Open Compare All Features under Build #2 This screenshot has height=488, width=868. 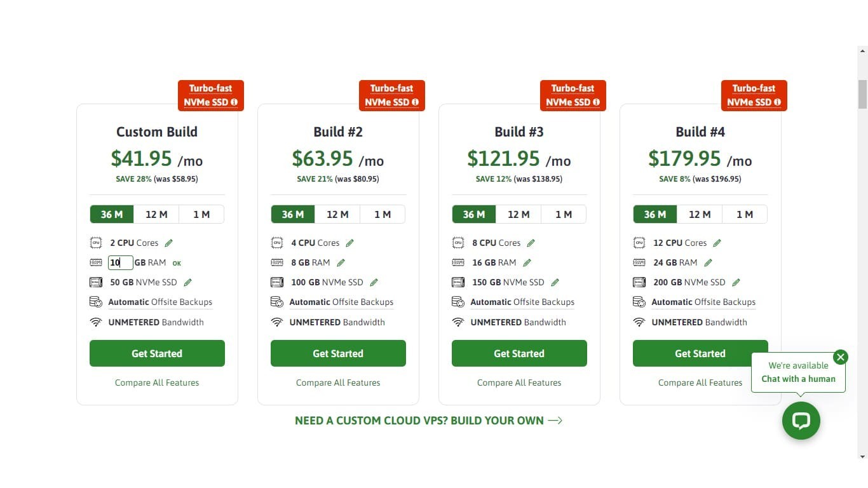point(338,383)
